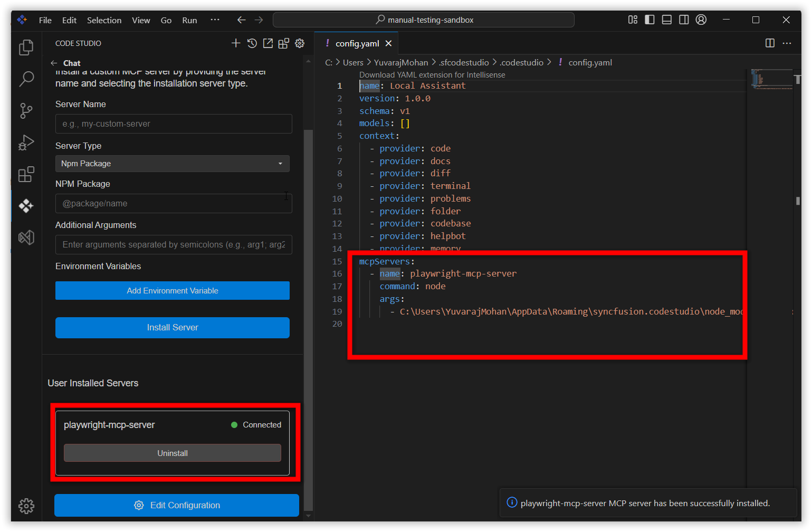Screen dimensions: 812x532
Task: Customize layout icon in title bar
Action: 633,20
